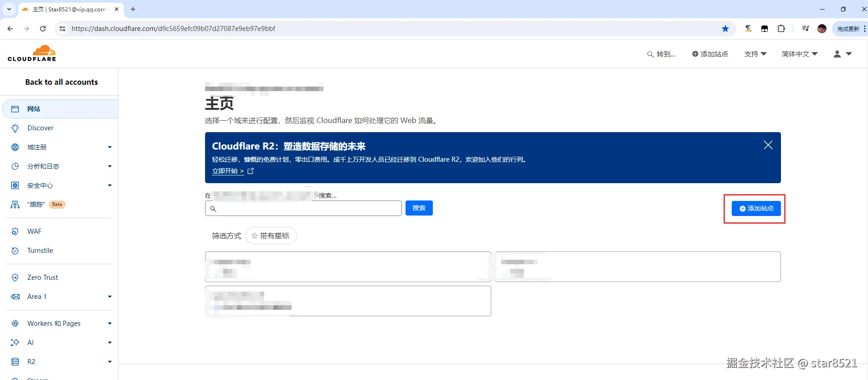The height and width of the screenshot is (380, 868).
Task: Expand the 分析和日志 section arrow
Action: pos(110,166)
